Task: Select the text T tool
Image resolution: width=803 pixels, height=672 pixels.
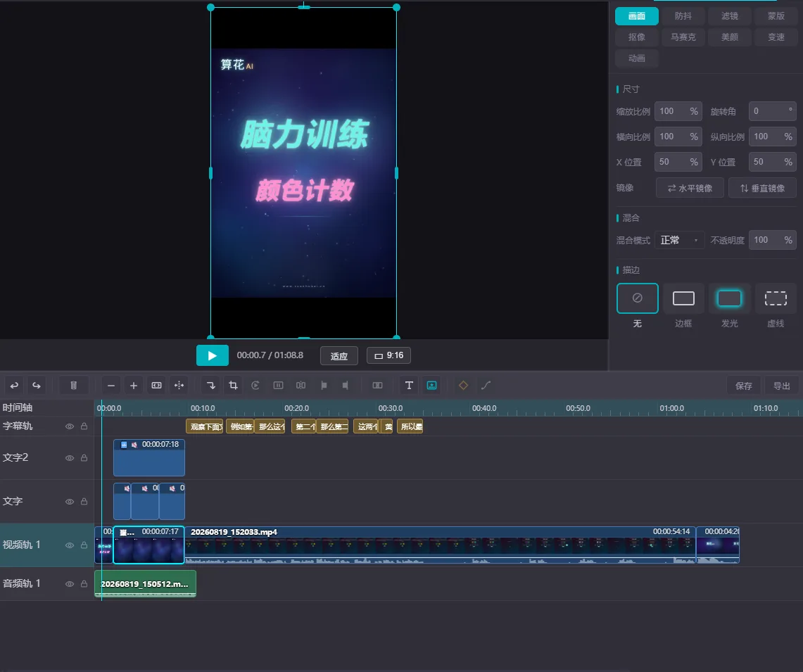Action: click(409, 385)
